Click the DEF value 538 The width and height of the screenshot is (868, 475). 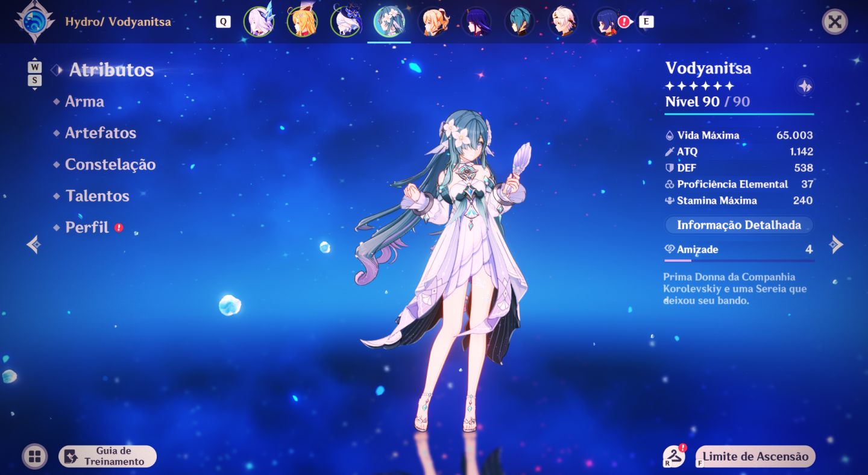point(804,168)
